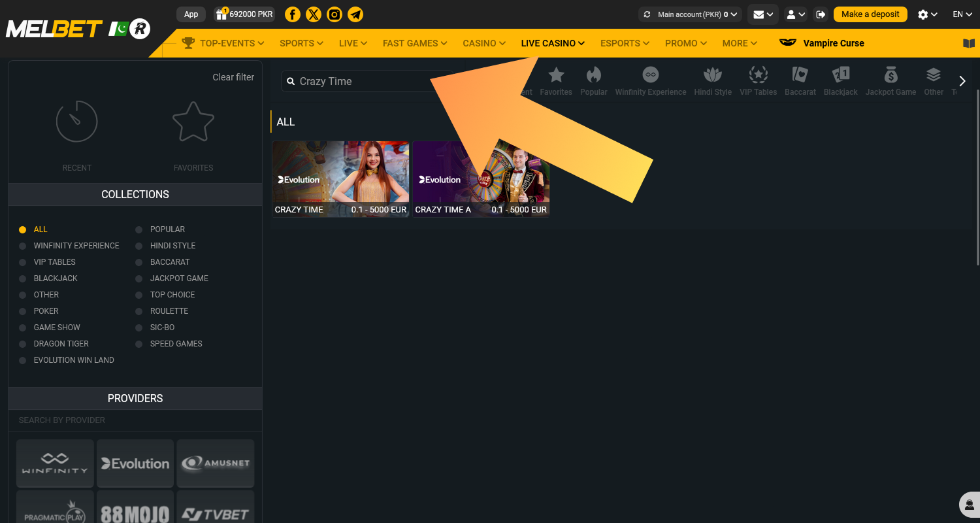Open the Main account (PKR) dropdown

[689, 13]
